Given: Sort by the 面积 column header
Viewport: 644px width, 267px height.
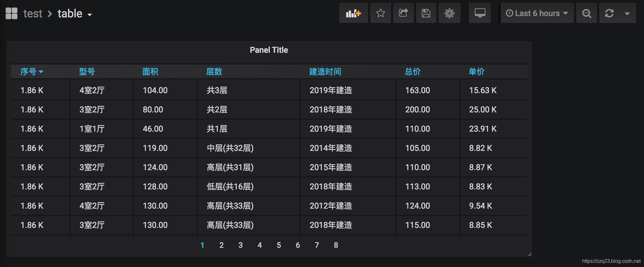Looking at the screenshot, I should pyautogui.click(x=150, y=72).
